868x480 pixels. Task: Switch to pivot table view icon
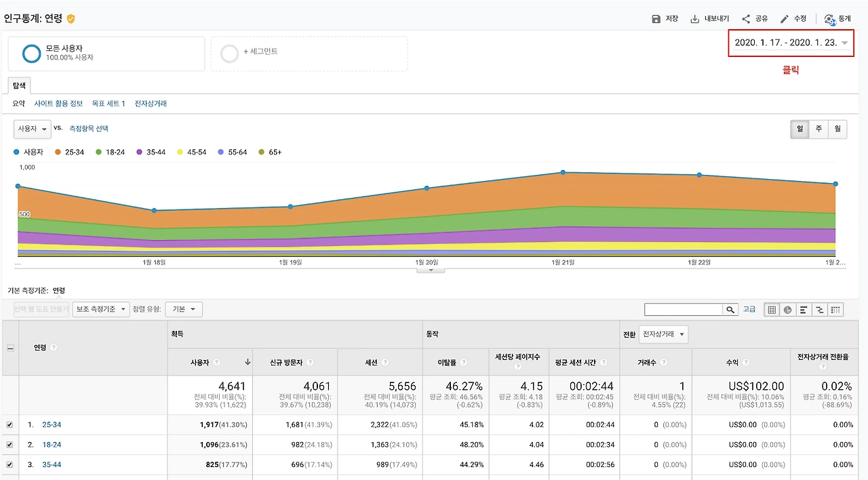835,309
